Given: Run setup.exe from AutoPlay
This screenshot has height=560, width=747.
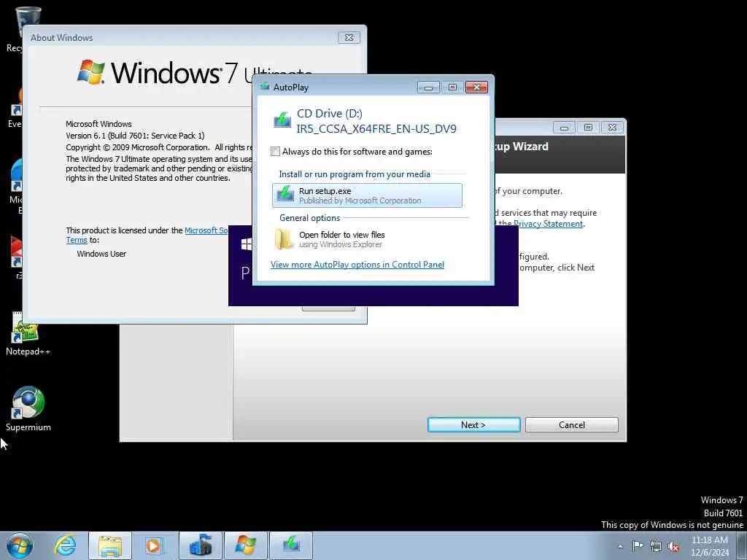Looking at the screenshot, I should 367,195.
